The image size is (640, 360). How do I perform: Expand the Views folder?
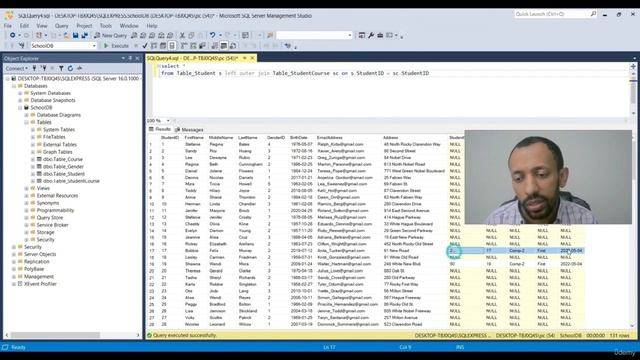pos(27,189)
